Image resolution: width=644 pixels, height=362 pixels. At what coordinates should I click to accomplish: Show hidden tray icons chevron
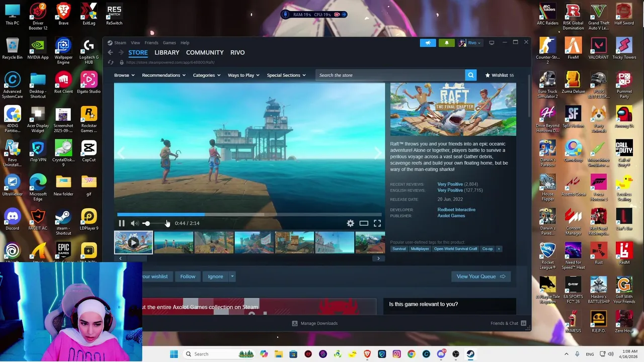click(566, 354)
